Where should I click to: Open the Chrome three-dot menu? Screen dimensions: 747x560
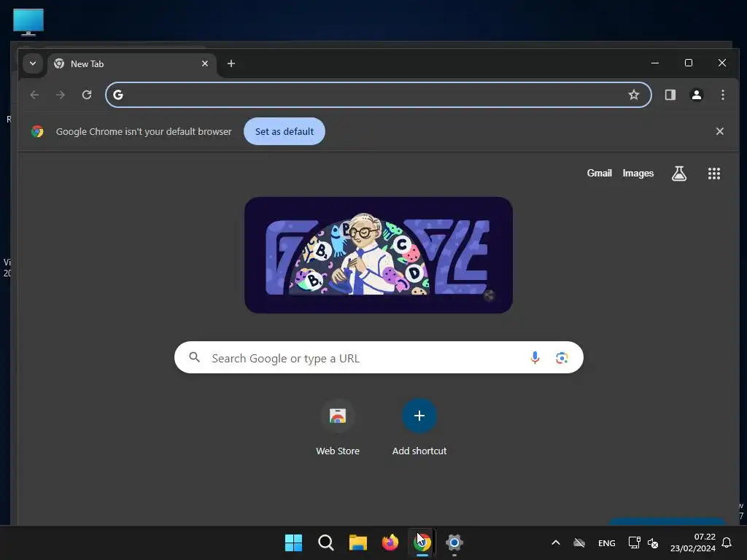(x=723, y=95)
